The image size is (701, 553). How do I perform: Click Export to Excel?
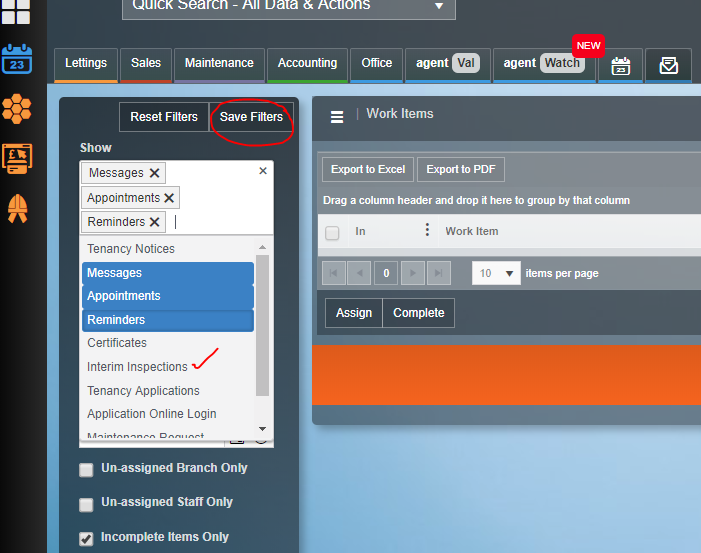click(367, 169)
